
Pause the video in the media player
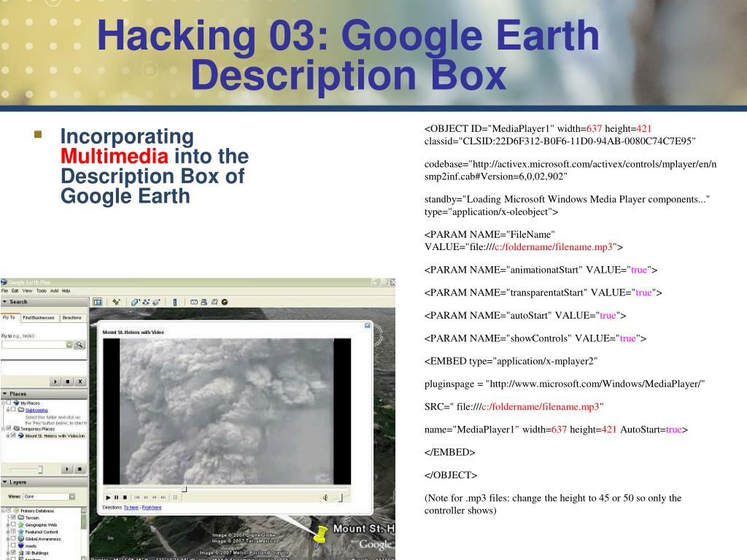point(116,497)
